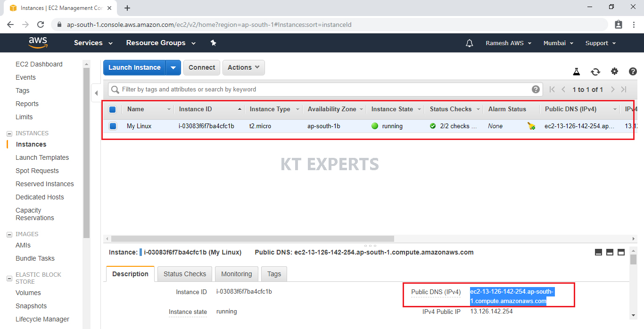Screen dimensions: 644x329
Task: Open the notifications bell icon
Action: click(x=469, y=43)
